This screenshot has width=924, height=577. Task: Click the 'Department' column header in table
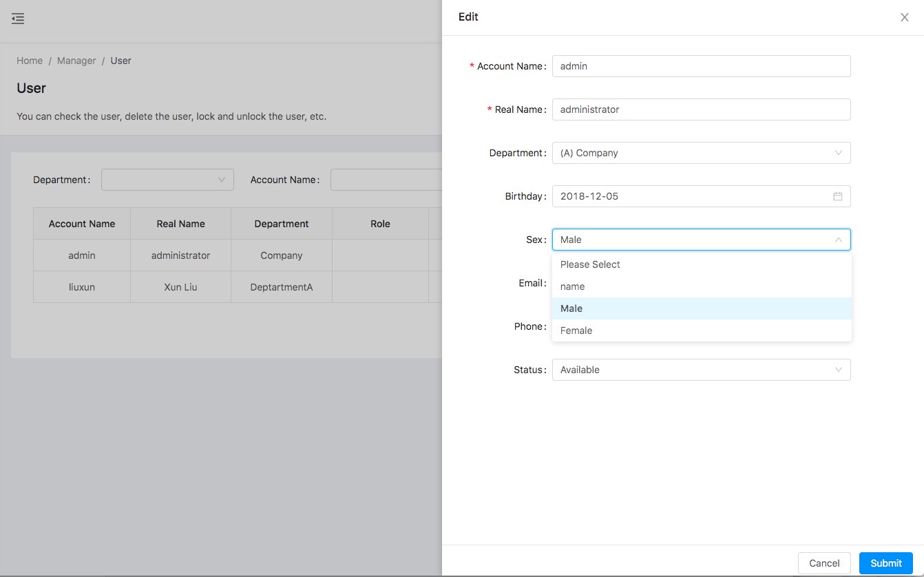click(x=282, y=224)
